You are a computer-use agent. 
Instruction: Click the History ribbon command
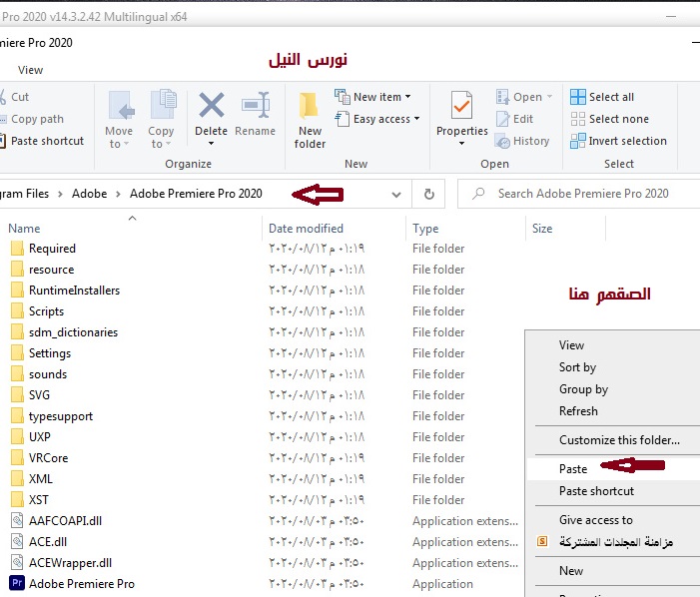click(522, 141)
